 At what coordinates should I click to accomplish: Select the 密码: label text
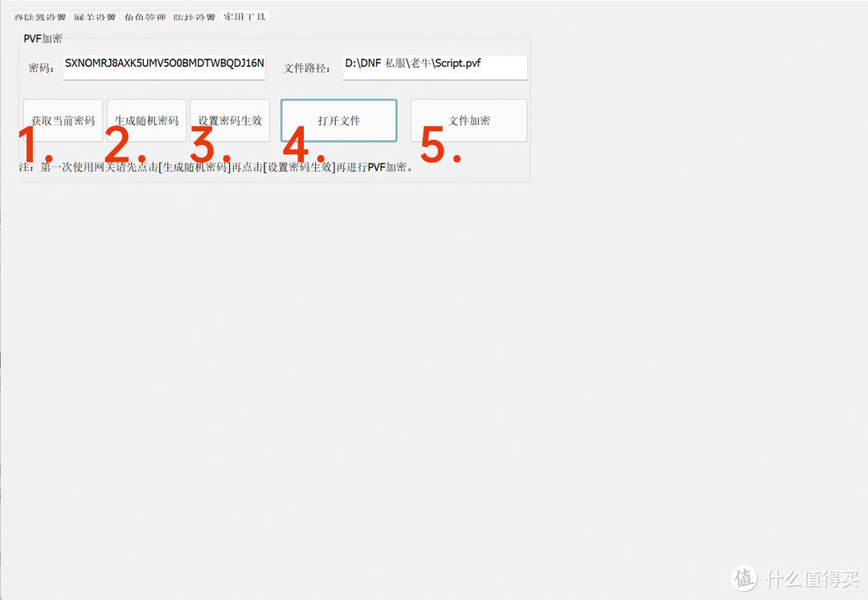42,68
